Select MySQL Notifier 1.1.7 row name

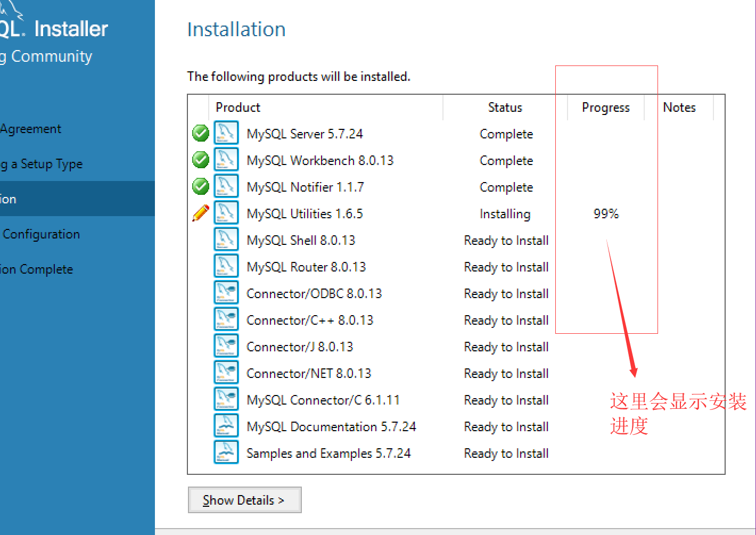(305, 187)
